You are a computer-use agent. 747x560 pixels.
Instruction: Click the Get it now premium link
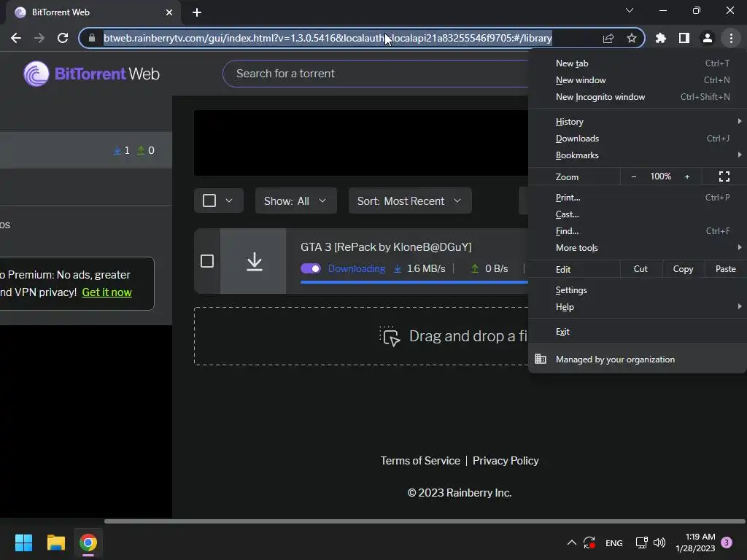[107, 292]
